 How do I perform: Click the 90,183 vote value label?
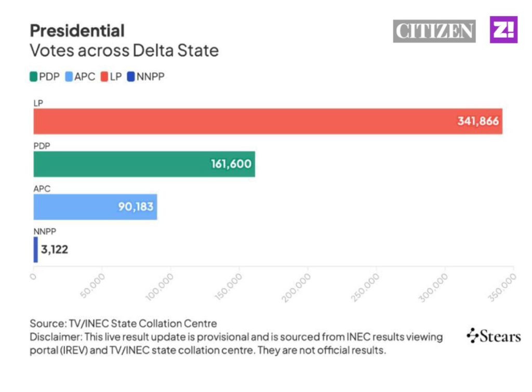click(136, 207)
